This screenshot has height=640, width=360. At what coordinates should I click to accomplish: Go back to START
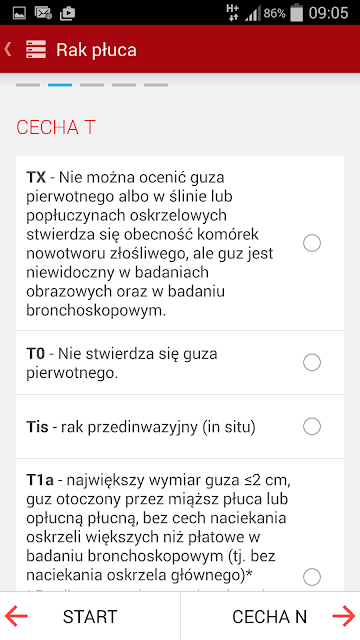pos(90,616)
